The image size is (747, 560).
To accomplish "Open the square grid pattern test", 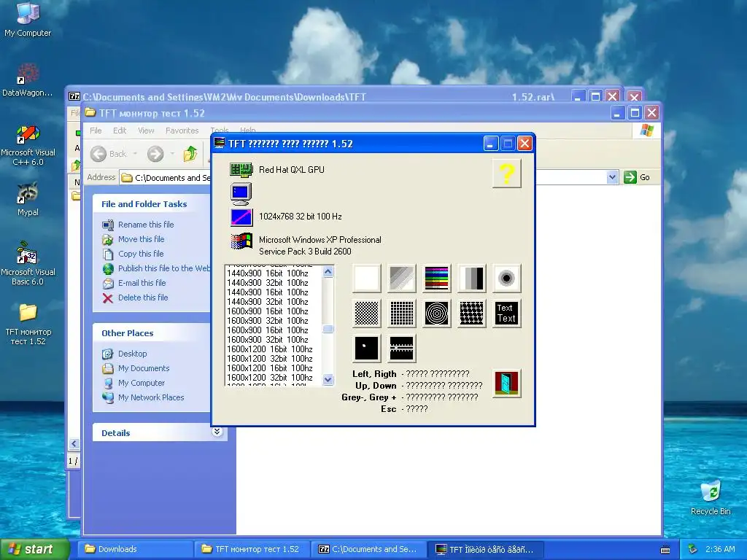I will click(402, 314).
